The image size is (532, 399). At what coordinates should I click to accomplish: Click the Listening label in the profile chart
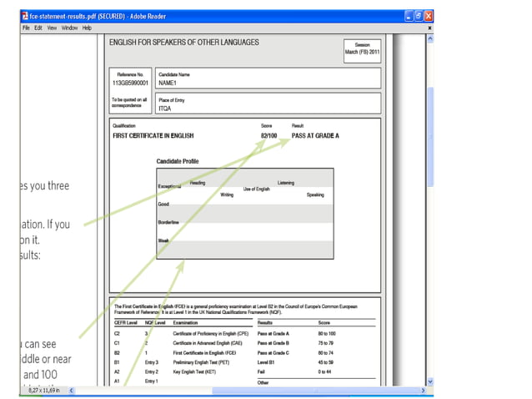tap(286, 183)
